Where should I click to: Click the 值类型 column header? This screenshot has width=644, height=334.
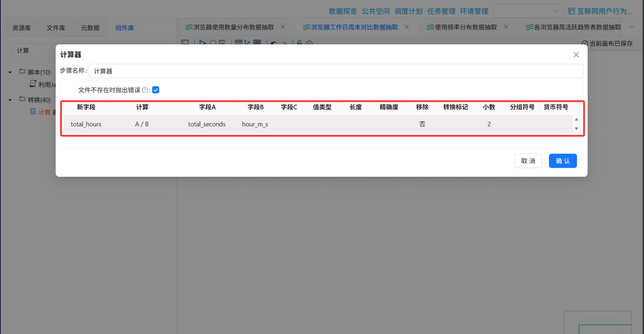click(322, 107)
